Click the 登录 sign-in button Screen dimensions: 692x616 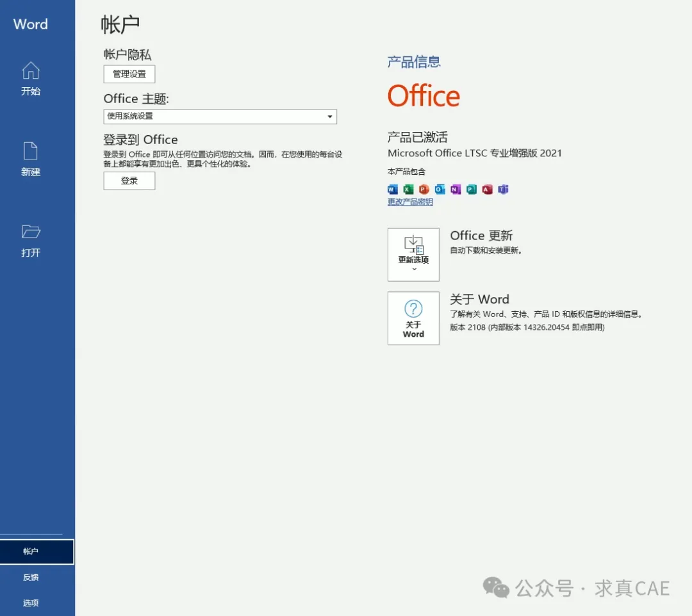(129, 181)
